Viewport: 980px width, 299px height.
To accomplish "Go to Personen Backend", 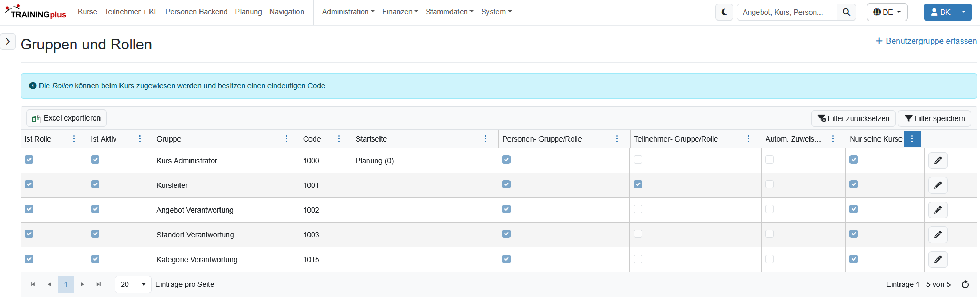I will (196, 12).
